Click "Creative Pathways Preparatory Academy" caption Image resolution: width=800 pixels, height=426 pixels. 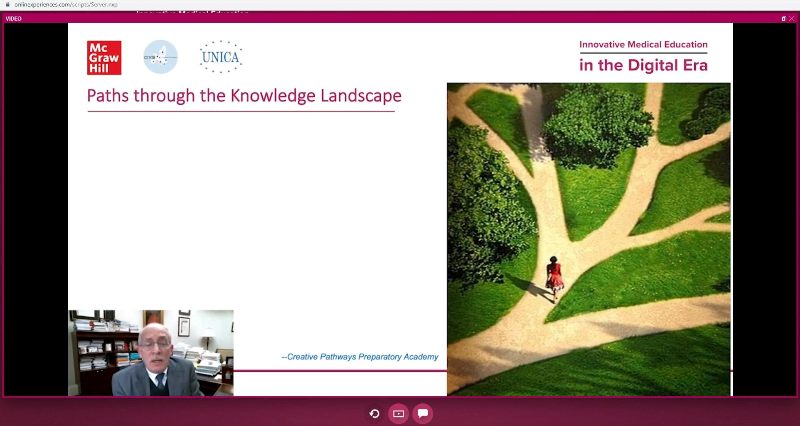(x=360, y=357)
